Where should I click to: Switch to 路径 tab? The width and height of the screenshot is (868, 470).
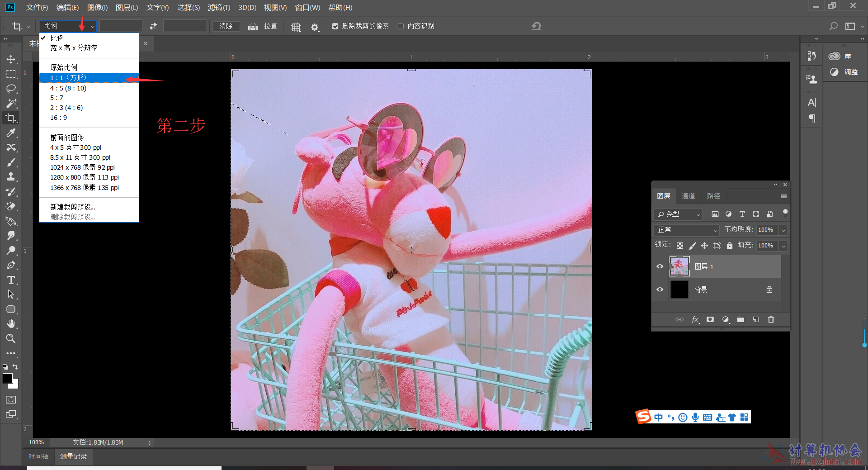[713, 196]
